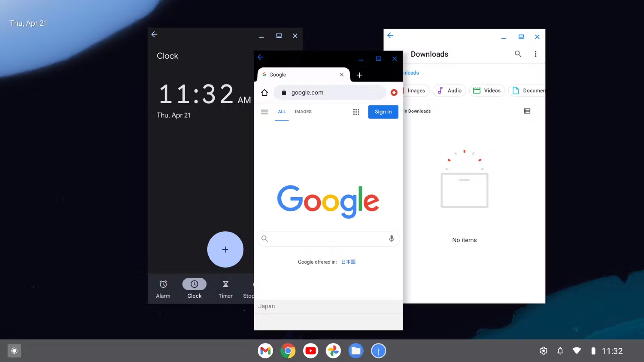Click the ALL filter tab in Google

tap(282, 111)
